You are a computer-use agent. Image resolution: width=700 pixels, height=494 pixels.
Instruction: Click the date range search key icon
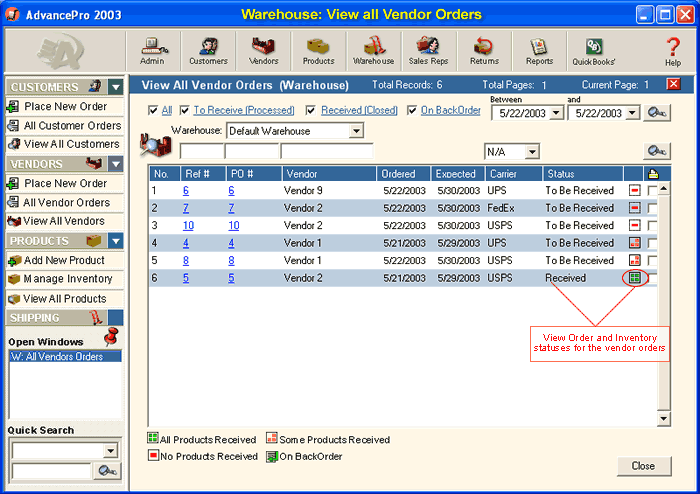(x=657, y=113)
